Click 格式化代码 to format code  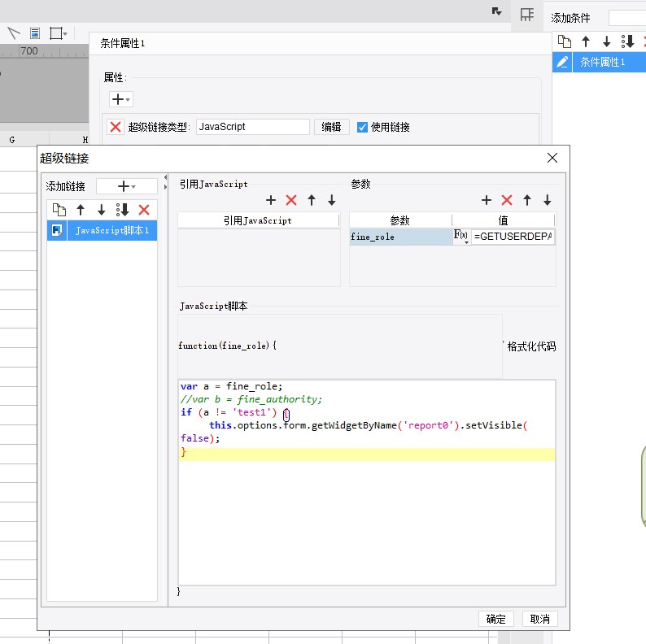(531, 346)
